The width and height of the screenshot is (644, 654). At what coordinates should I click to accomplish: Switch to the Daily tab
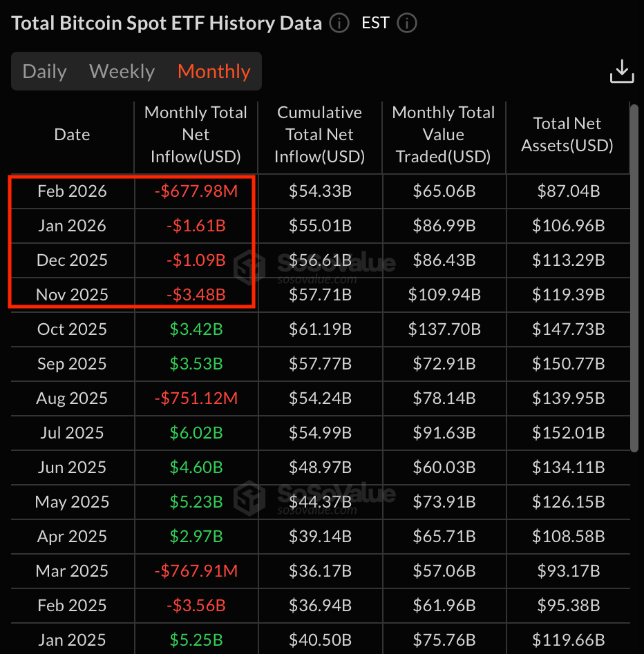pyautogui.click(x=45, y=71)
